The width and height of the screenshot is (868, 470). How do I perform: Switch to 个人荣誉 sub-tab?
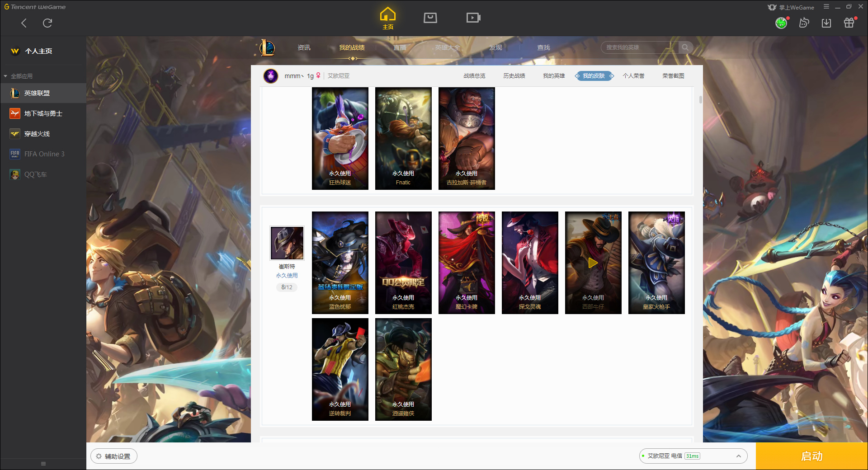click(x=633, y=76)
